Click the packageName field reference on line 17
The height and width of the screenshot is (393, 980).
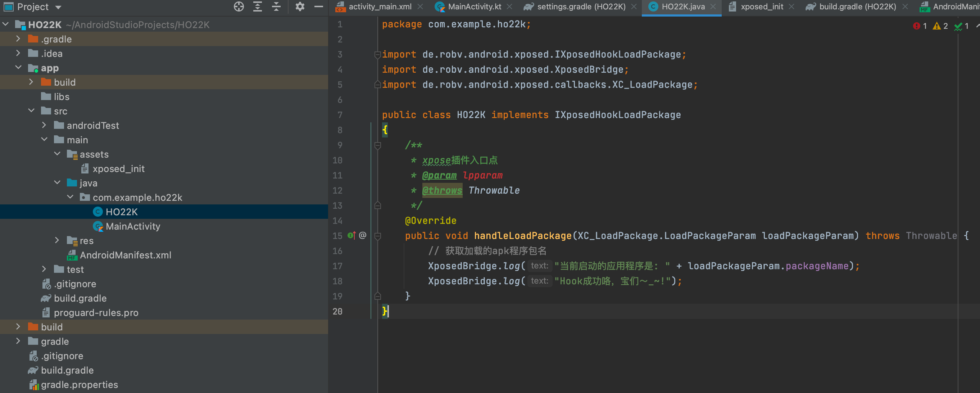817,266
